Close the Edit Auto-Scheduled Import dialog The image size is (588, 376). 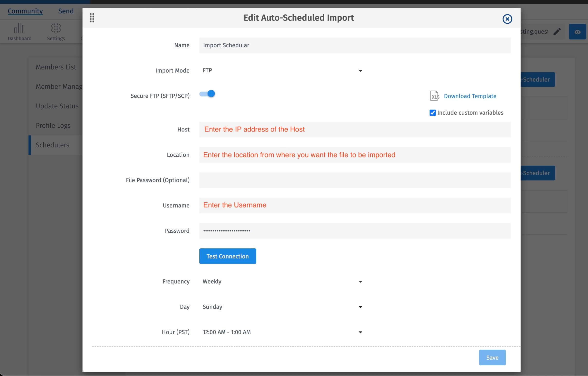click(507, 19)
